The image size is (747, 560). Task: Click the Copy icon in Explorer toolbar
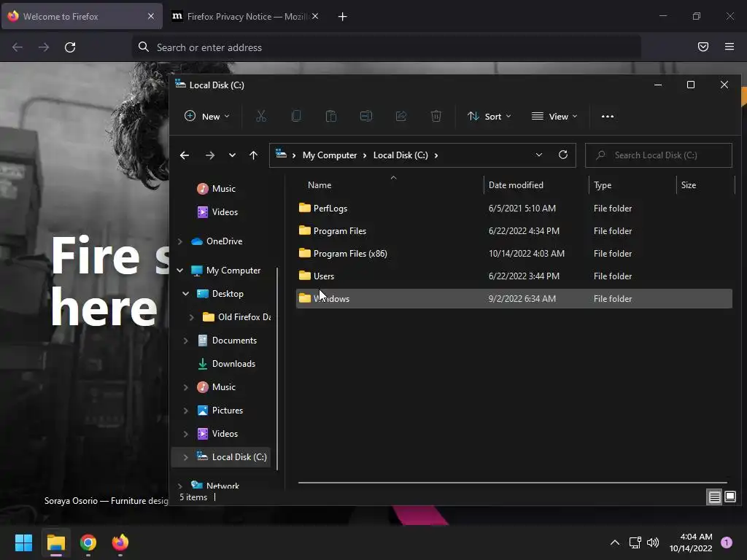pyautogui.click(x=296, y=116)
